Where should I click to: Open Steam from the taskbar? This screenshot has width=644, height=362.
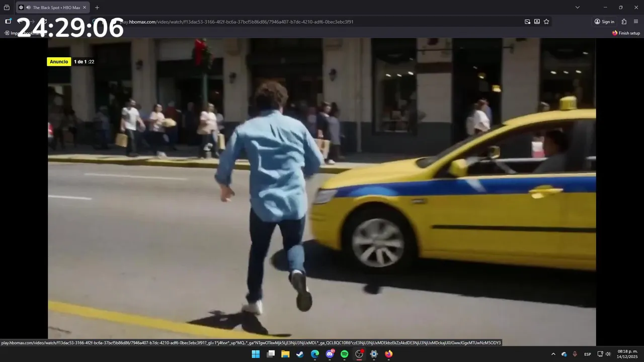click(x=300, y=354)
